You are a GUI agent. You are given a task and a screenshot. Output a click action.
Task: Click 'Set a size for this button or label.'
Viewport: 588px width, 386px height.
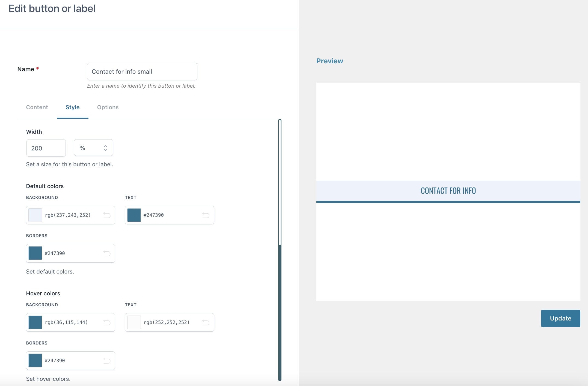pyautogui.click(x=70, y=164)
